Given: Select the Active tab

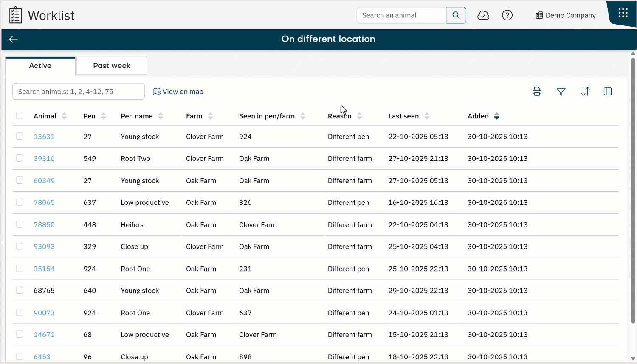Looking at the screenshot, I should 40,66.
